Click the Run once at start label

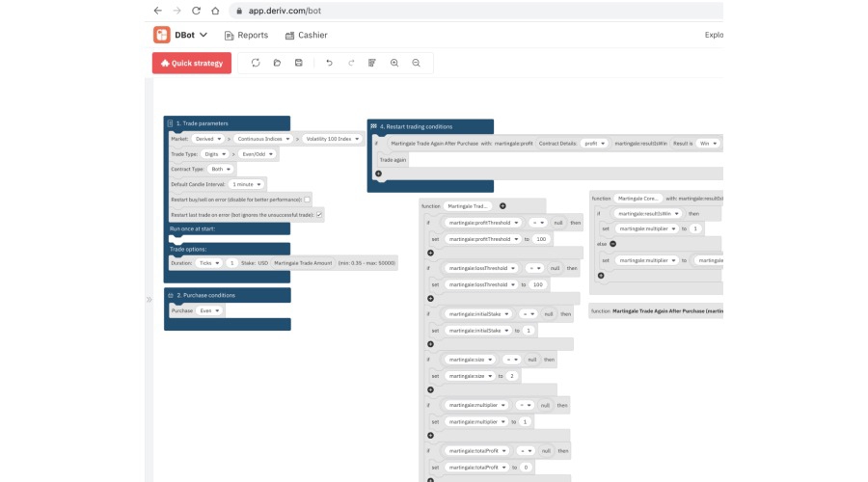tap(193, 228)
